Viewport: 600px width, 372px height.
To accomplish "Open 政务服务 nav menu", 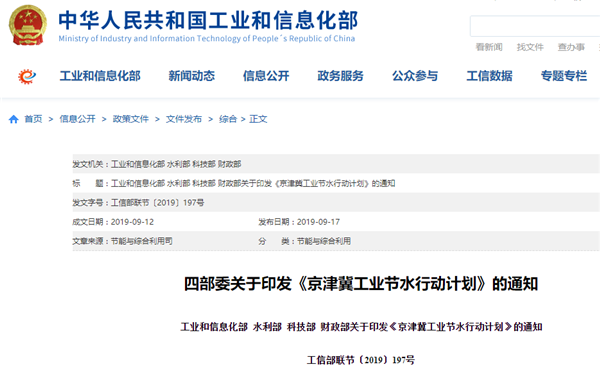I will 340,76.
